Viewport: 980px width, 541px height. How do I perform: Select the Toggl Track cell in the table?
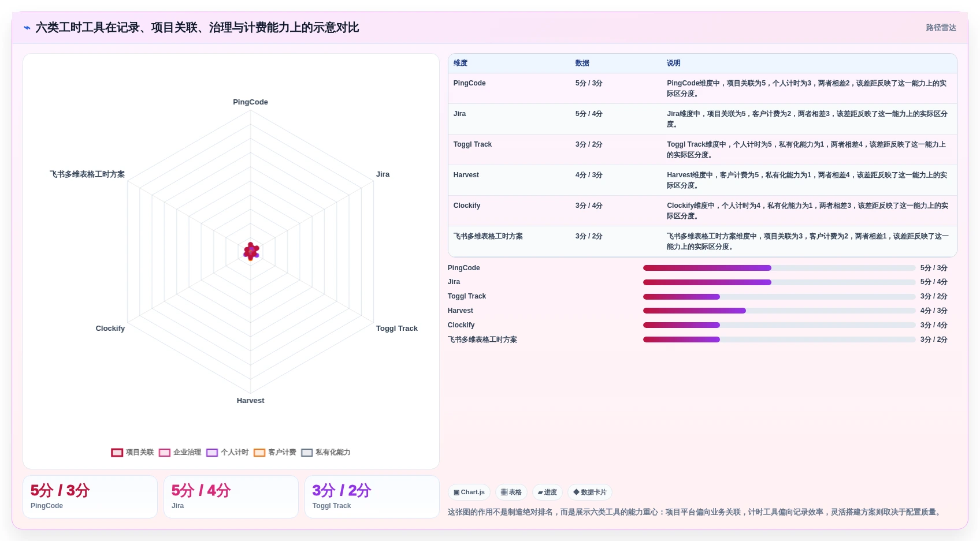point(509,150)
